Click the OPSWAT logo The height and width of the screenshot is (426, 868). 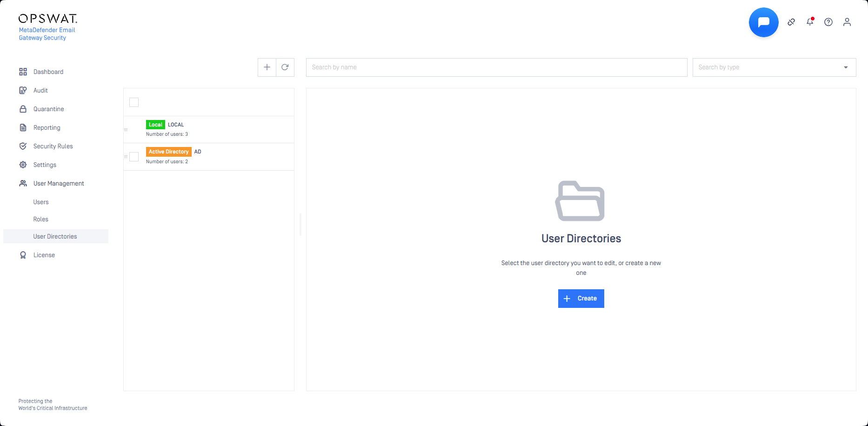tap(47, 19)
